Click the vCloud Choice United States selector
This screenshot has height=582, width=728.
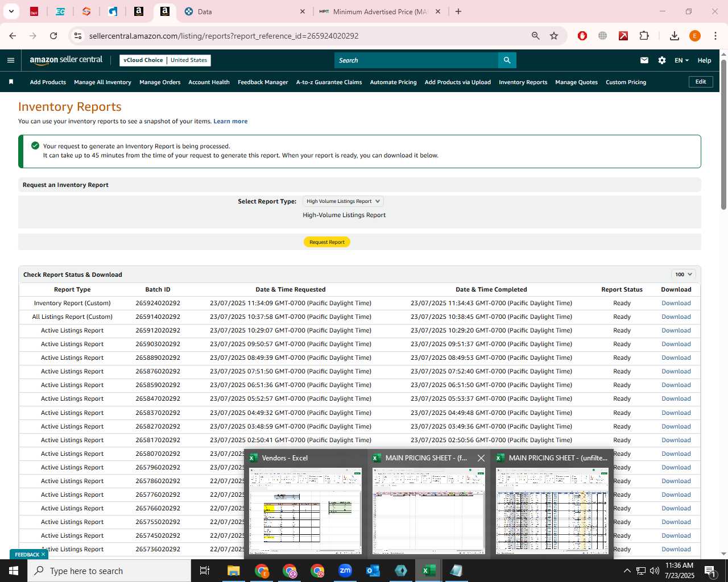165,60
